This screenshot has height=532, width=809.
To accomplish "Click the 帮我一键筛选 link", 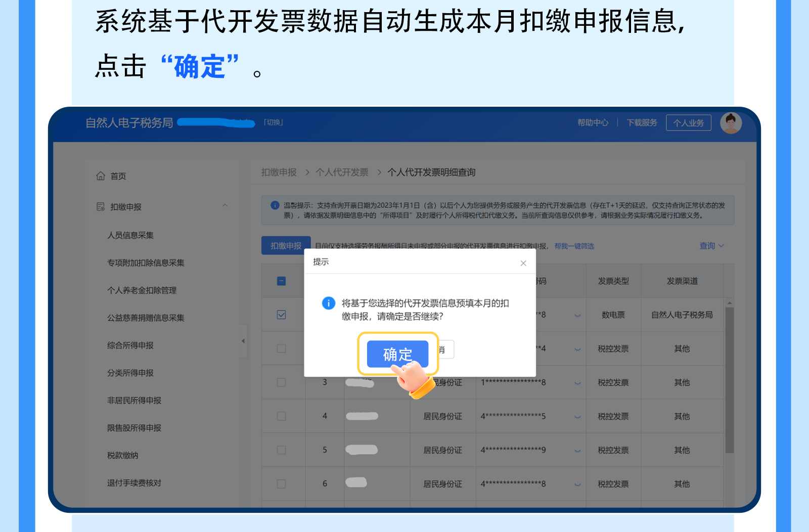I will pyautogui.click(x=574, y=246).
